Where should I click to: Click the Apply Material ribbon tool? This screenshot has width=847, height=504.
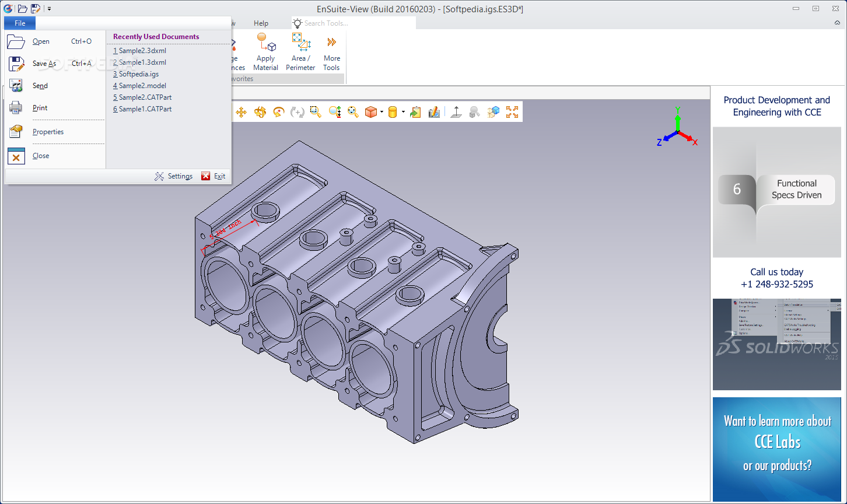point(265,52)
